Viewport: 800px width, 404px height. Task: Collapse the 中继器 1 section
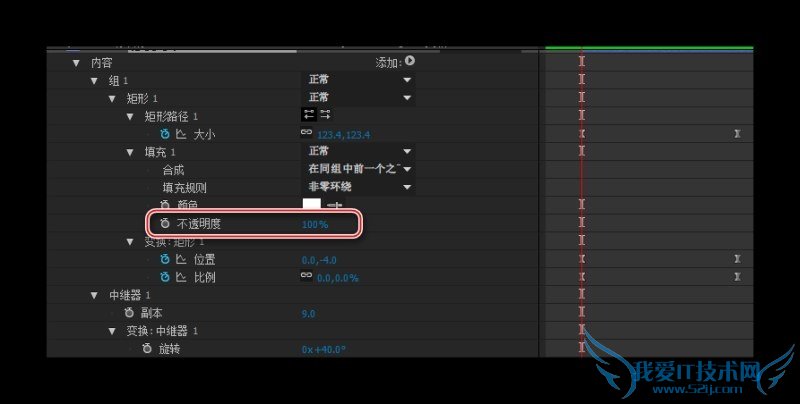coord(94,295)
